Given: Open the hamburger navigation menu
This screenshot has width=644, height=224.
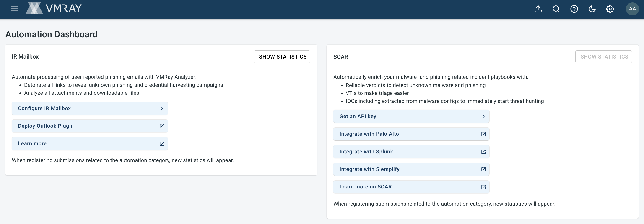Looking at the screenshot, I should pos(14,9).
